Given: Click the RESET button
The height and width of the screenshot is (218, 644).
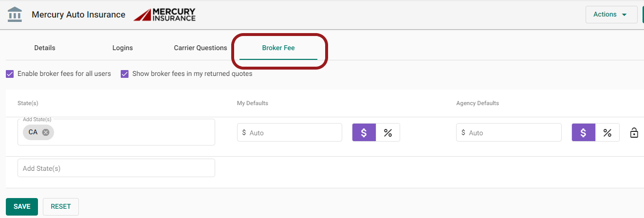Looking at the screenshot, I should point(61,206).
